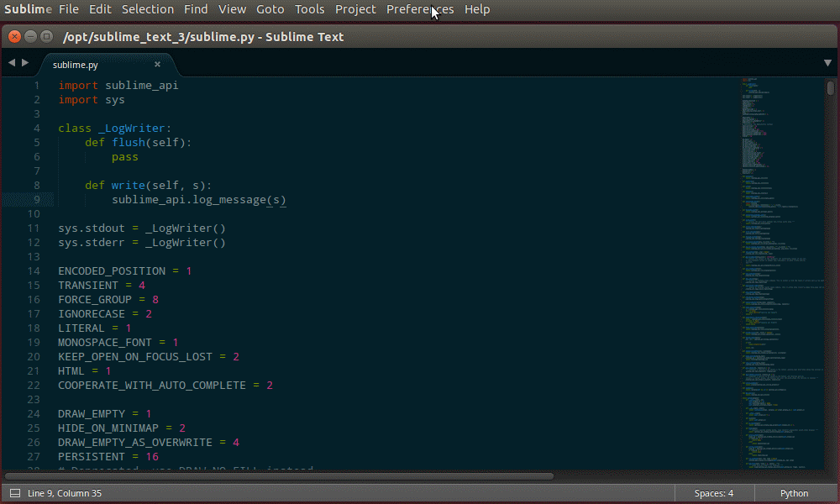Close the sublime.py tab
Image resolution: width=840 pixels, height=504 pixels.
click(158, 65)
